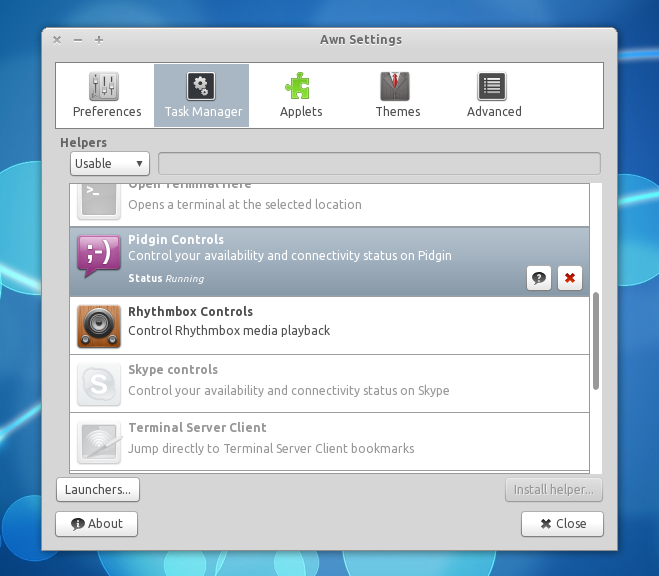Click the Pidgin availability description text
The image size is (659, 576).
tap(290, 256)
